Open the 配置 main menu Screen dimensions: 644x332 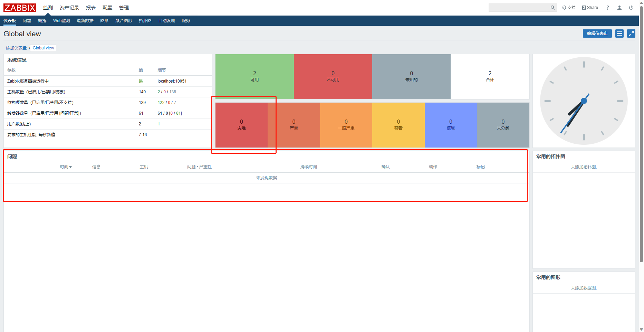click(x=107, y=8)
